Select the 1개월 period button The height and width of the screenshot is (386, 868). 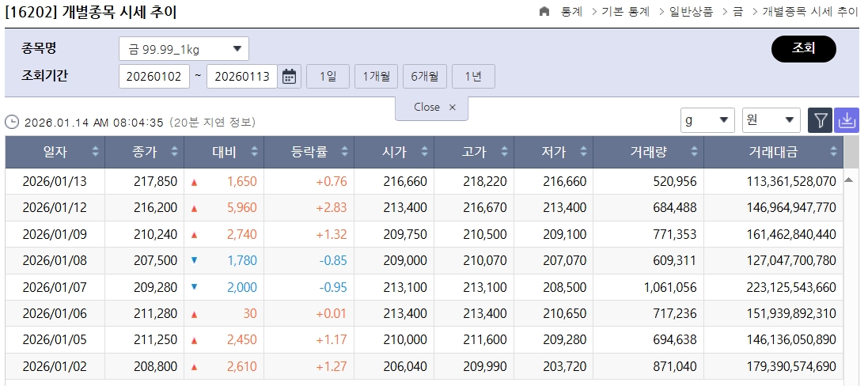pyautogui.click(x=376, y=77)
